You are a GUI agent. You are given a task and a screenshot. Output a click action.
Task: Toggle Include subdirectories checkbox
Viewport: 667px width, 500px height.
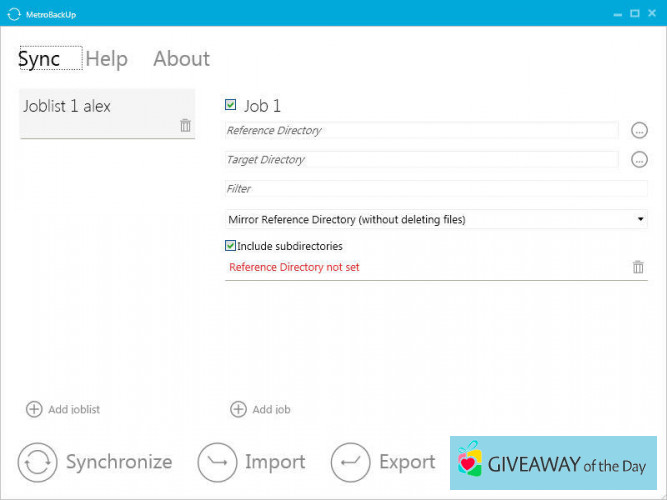coord(231,246)
